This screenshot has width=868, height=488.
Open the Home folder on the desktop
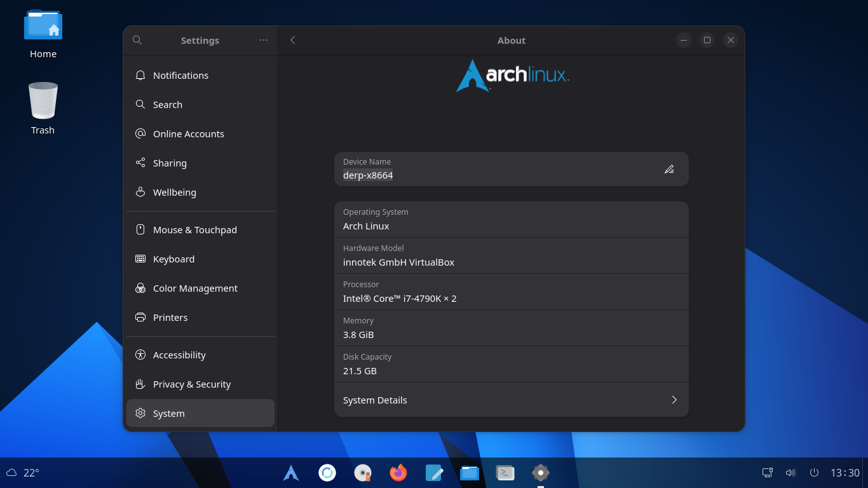[43, 34]
